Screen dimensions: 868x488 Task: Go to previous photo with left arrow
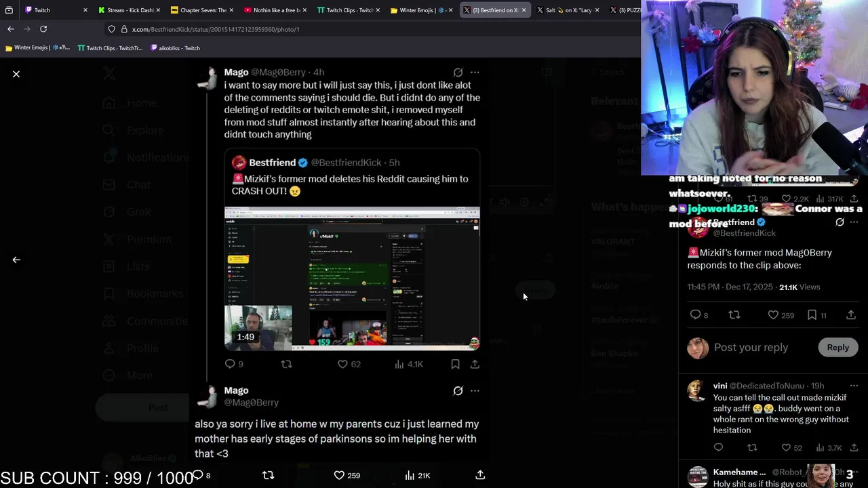(16, 260)
